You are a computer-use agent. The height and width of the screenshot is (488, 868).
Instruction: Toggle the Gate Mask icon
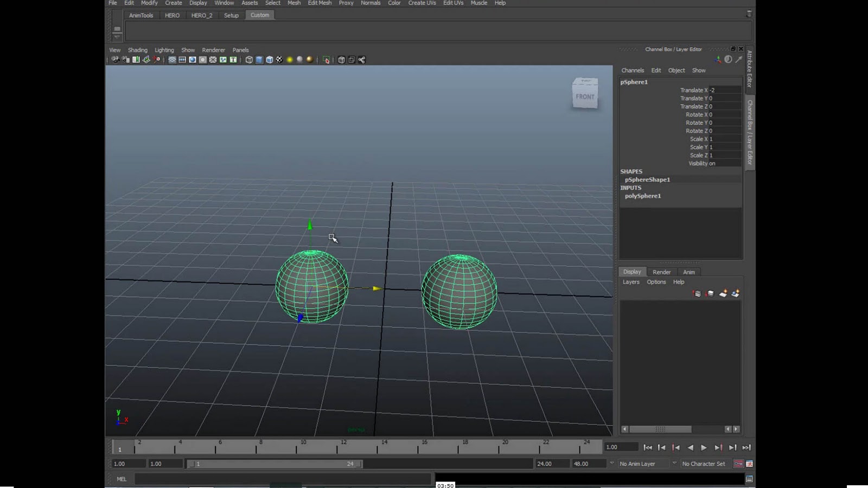202,60
